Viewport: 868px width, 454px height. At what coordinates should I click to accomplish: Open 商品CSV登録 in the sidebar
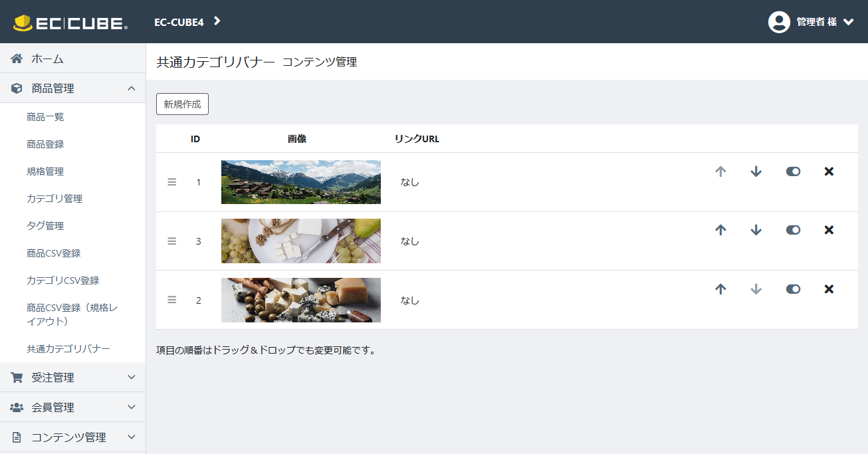(54, 253)
